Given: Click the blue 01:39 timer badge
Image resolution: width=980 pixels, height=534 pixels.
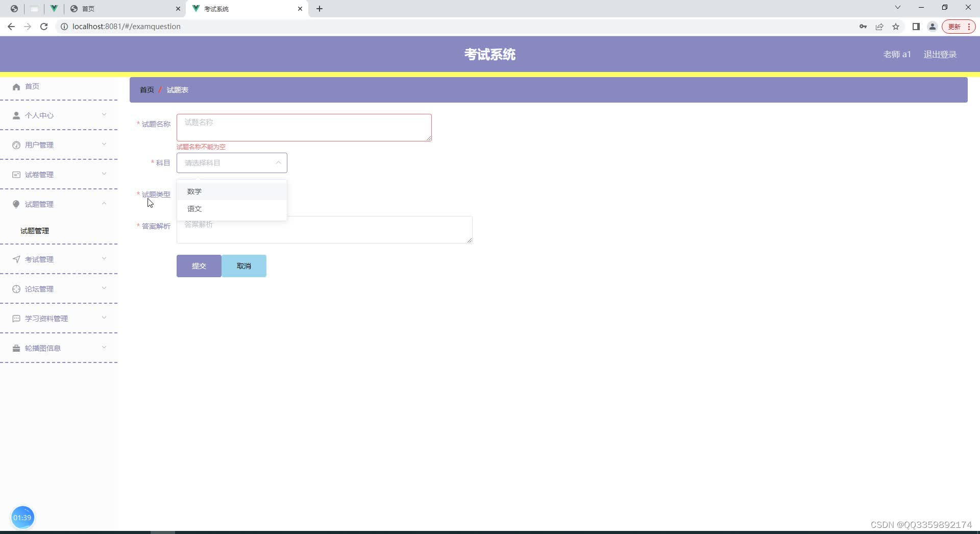Looking at the screenshot, I should coord(22,518).
